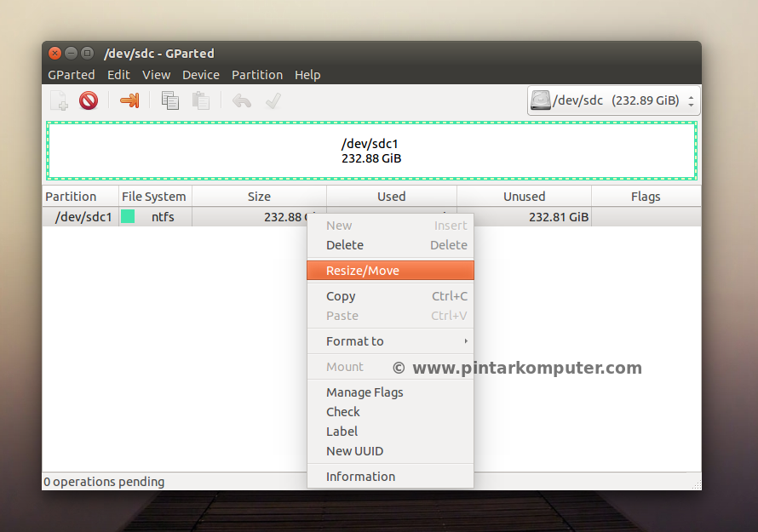Choose Delete from the context menu
This screenshot has height=532, width=758.
[390, 245]
